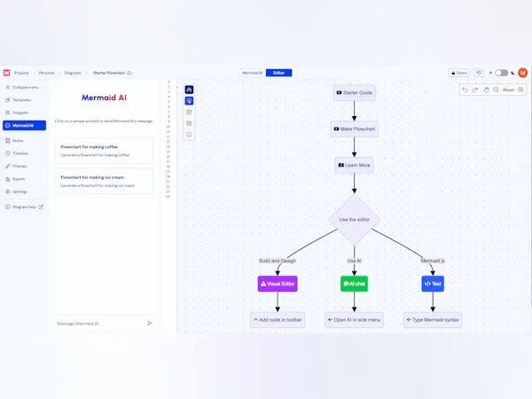Click the info icon beside Starter Flowchart
The height and width of the screenshot is (399, 532).
click(129, 73)
